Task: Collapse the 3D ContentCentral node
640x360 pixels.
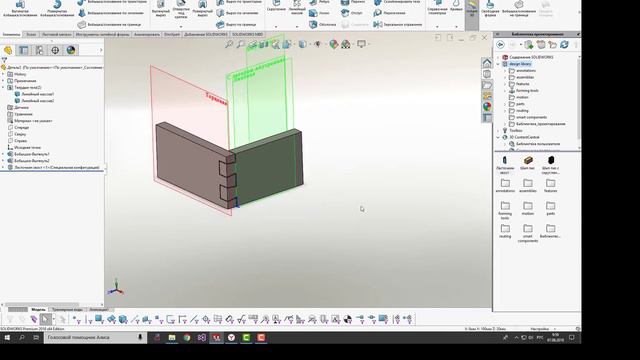Action: tap(498, 137)
